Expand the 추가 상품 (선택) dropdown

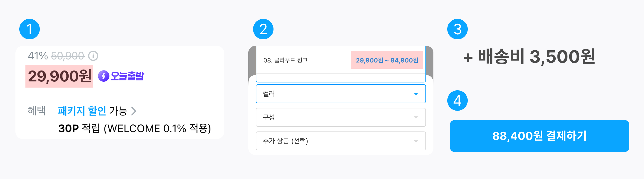tap(341, 141)
